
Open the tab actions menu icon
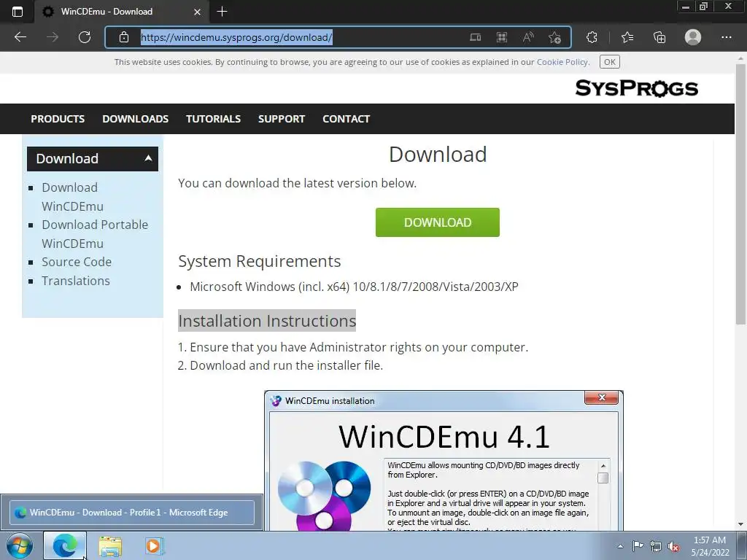18,12
